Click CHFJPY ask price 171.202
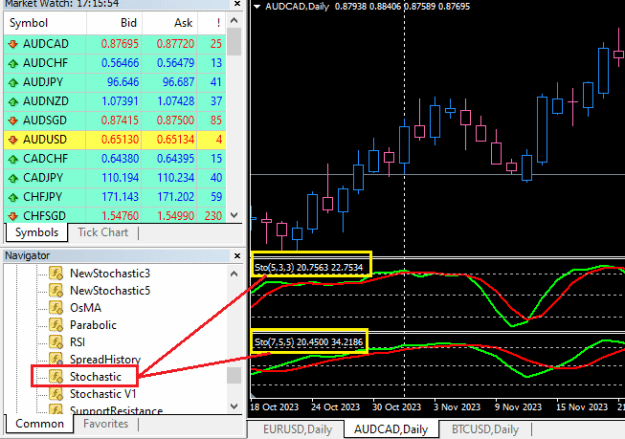This screenshot has height=439, width=625. tap(176, 197)
